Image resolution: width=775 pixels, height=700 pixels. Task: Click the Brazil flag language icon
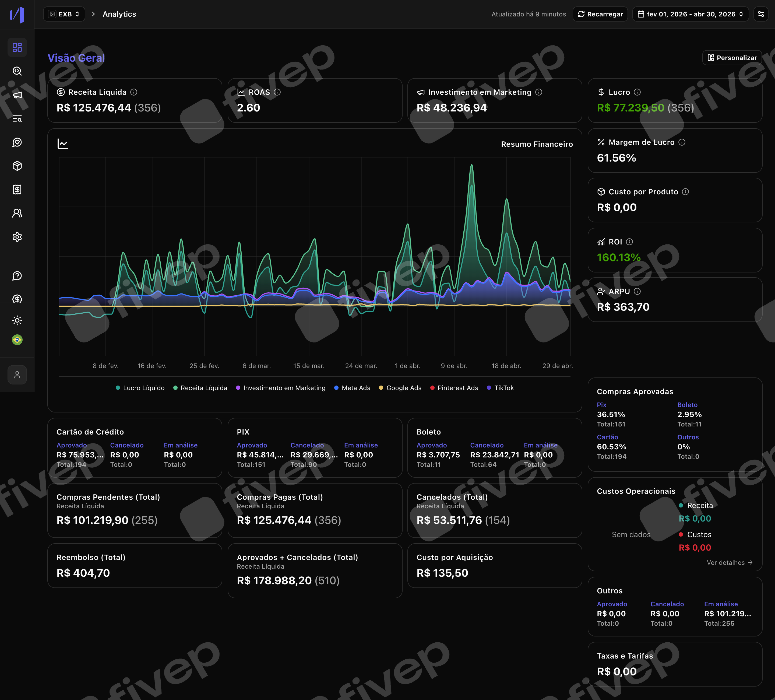(x=17, y=339)
